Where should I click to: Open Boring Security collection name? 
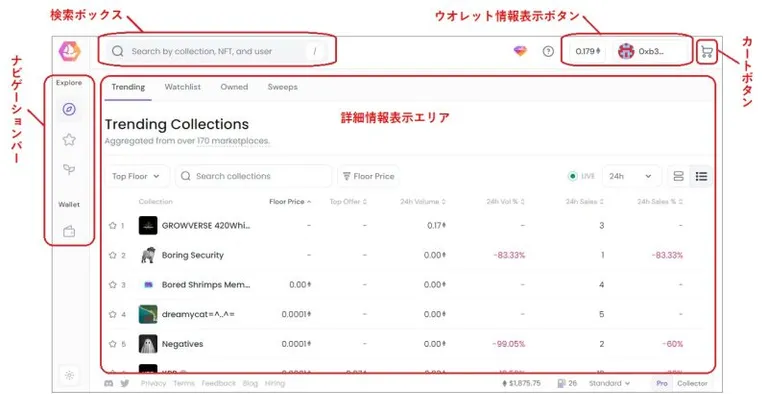point(192,255)
